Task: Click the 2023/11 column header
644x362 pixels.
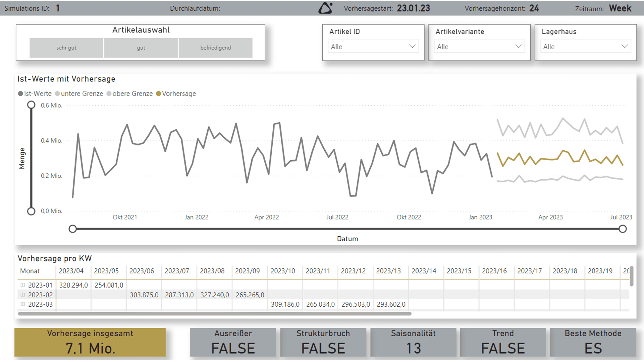Action: (x=318, y=271)
